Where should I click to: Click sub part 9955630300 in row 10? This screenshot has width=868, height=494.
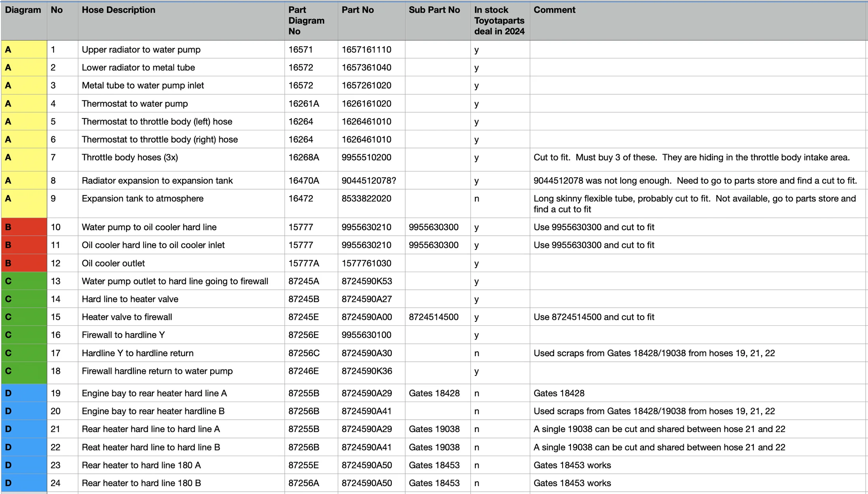pyautogui.click(x=433, y=227)
